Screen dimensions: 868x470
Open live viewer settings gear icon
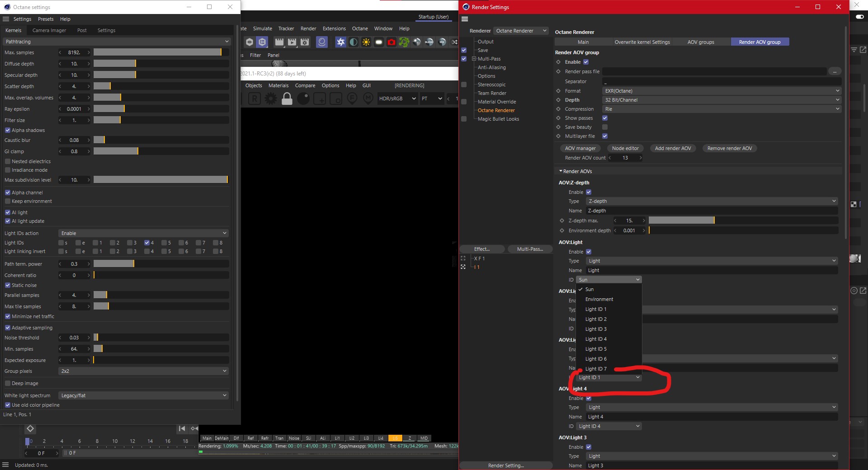click(271, 99)
